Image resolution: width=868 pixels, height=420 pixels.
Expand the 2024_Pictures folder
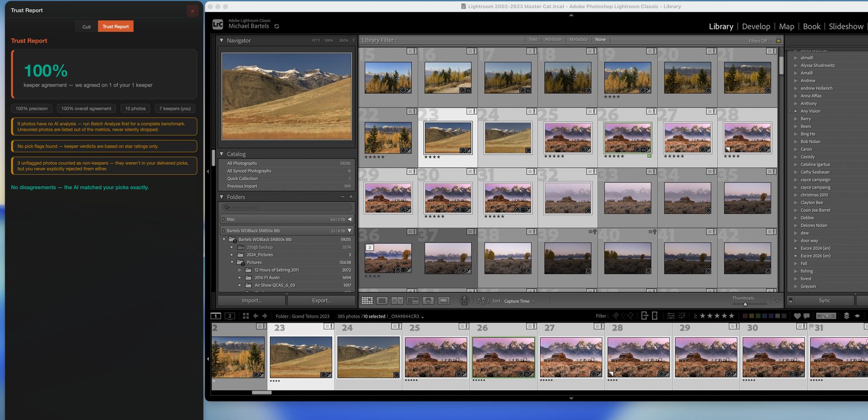[232, 255]
